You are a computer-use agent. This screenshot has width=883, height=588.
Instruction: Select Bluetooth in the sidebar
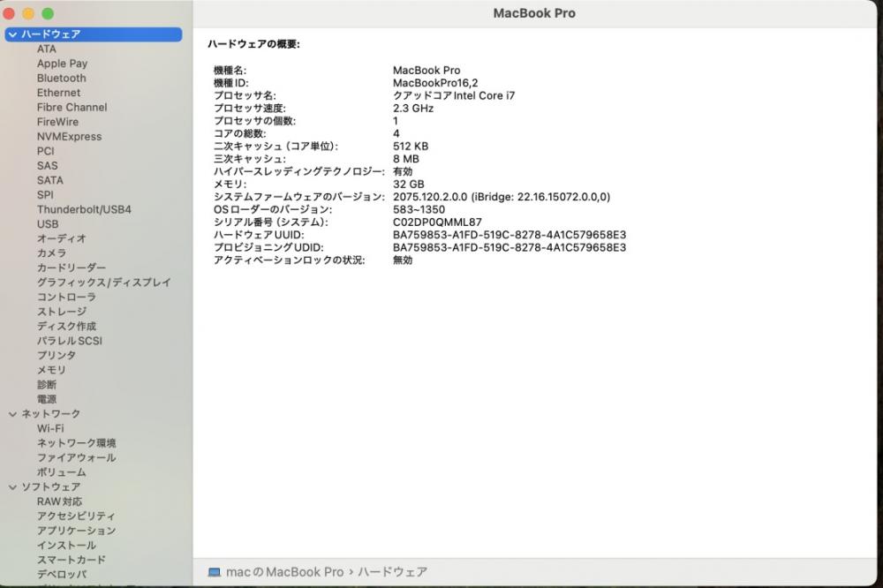pos(62,79)
